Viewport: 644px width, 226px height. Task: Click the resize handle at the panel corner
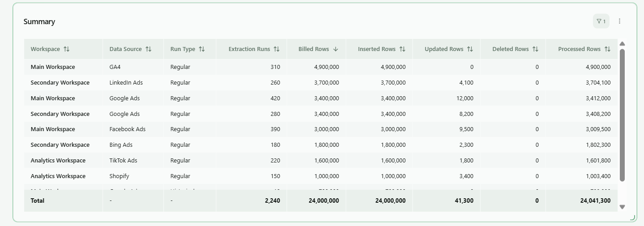[x=633, y=217]
